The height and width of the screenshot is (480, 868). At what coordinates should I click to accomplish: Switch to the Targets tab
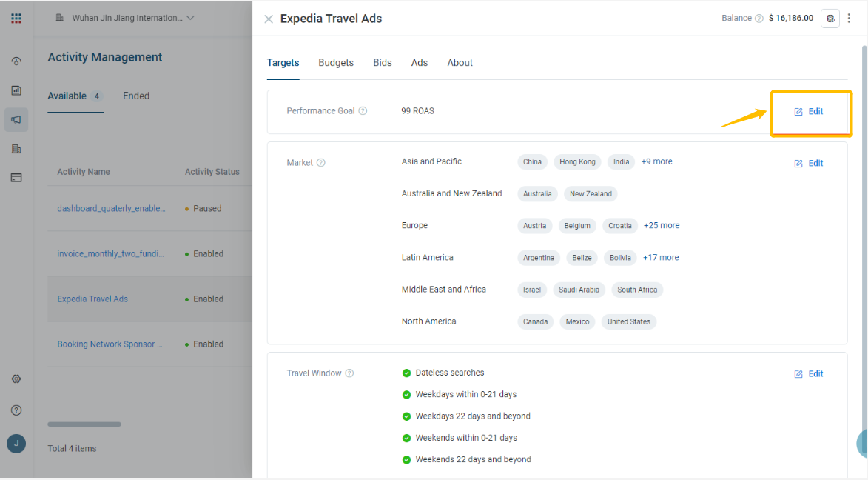pyautogui.click(x=283, y=63)
